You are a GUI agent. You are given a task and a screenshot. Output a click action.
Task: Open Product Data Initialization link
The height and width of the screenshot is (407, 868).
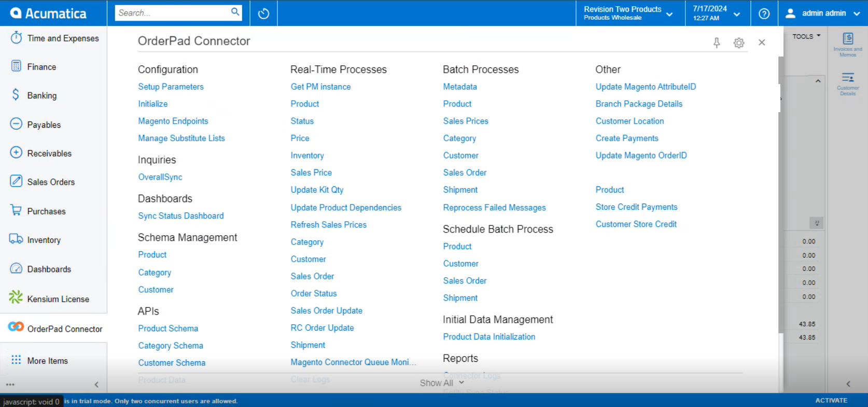pyautogui.click(x=489, y=337)
